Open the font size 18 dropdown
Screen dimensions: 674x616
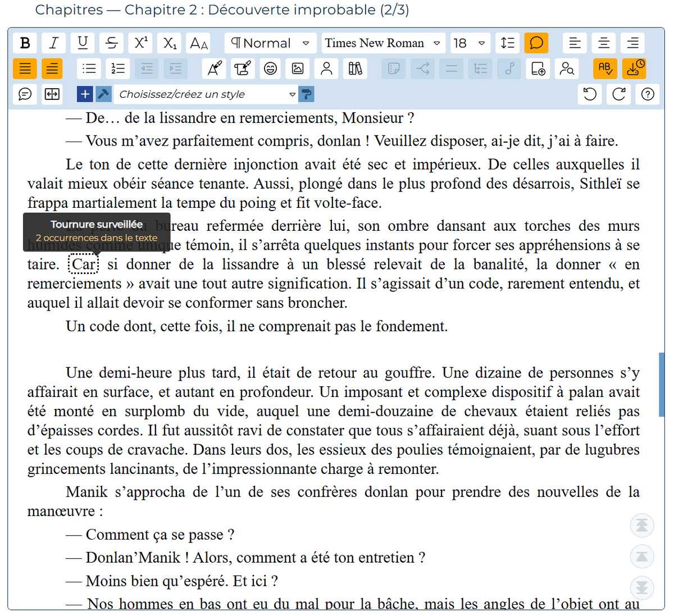[x=470, y=43]
